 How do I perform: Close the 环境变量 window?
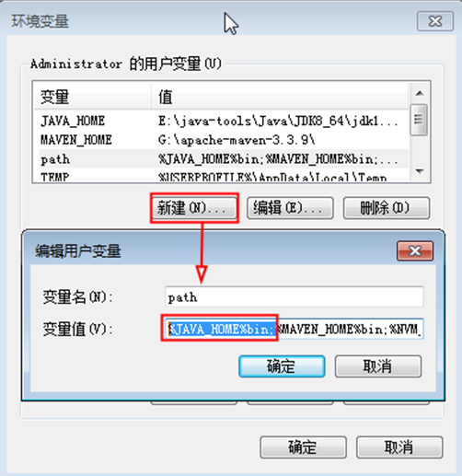[x=435, y=21]
